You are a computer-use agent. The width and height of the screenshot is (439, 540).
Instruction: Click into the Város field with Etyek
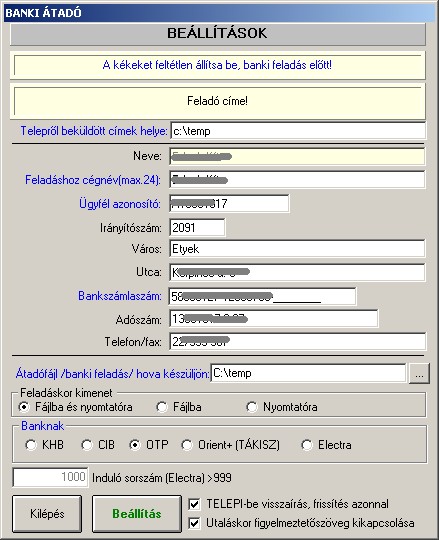(297, 249)
